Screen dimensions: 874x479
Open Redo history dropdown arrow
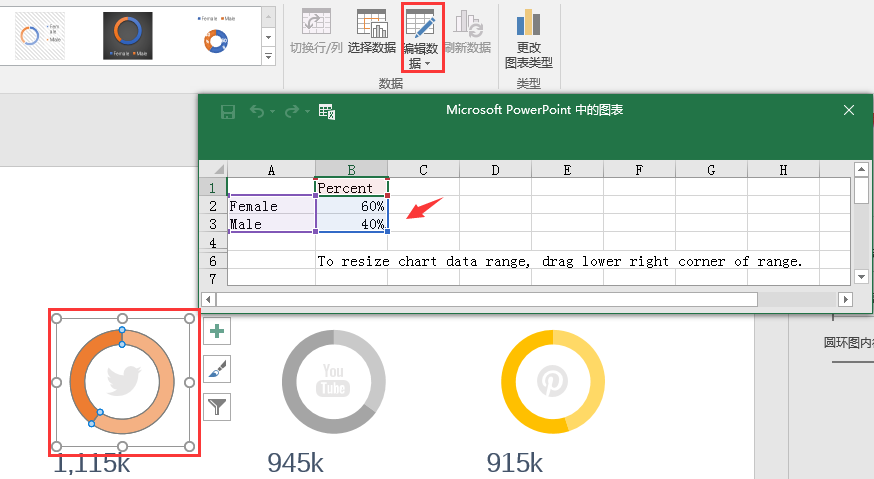[307, 112]
